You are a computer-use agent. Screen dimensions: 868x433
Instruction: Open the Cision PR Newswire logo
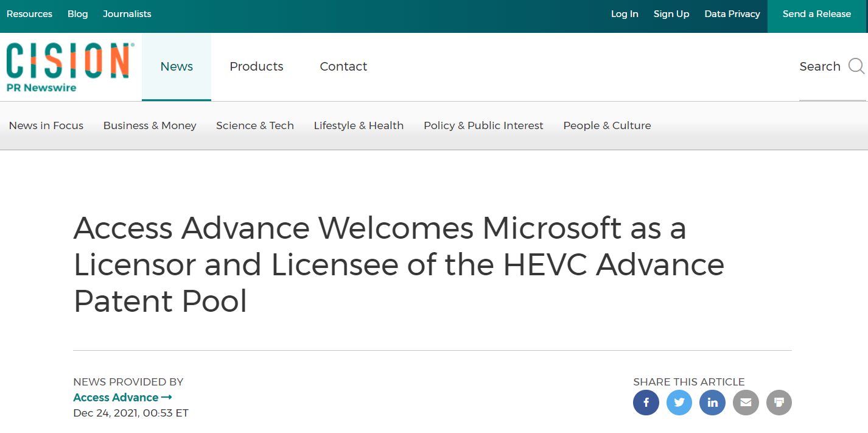point(71,67)
